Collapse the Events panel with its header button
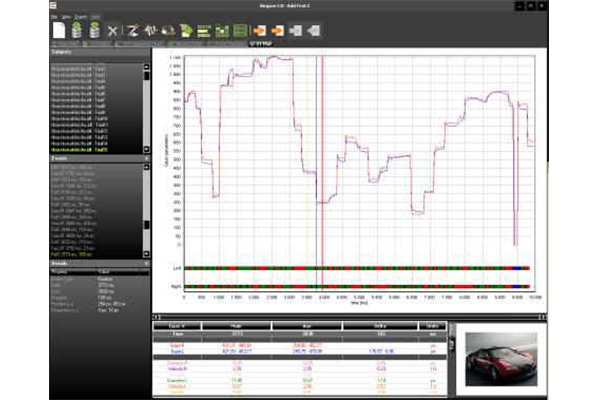600x400 pixels. 147,158
